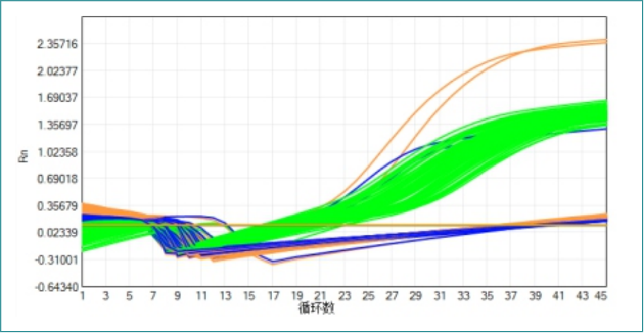Click the 2.35716 Rn axis value
Image resolution: width=644 pixels, height=333 pixels.
[56, 45]
